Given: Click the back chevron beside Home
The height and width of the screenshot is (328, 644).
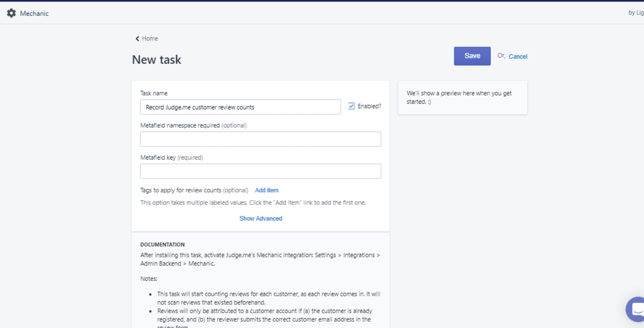Looking at the screenshot, I should pos(137,39).
